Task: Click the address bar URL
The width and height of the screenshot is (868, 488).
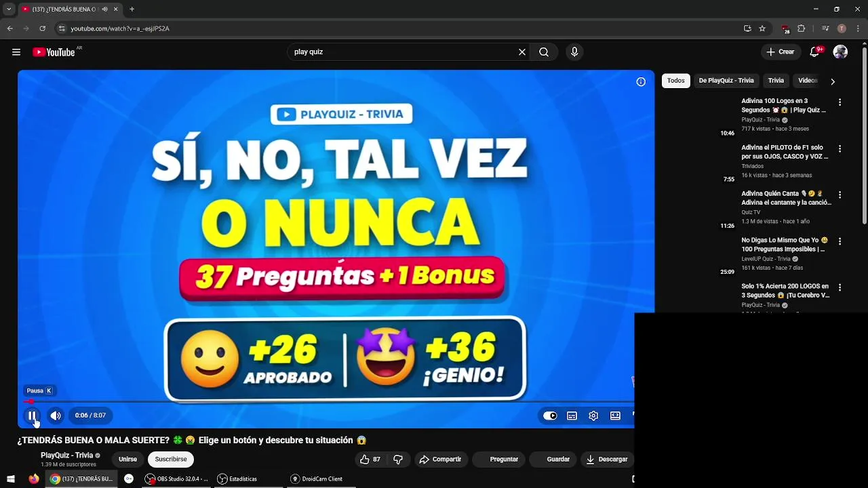Action: click(120, 28)
